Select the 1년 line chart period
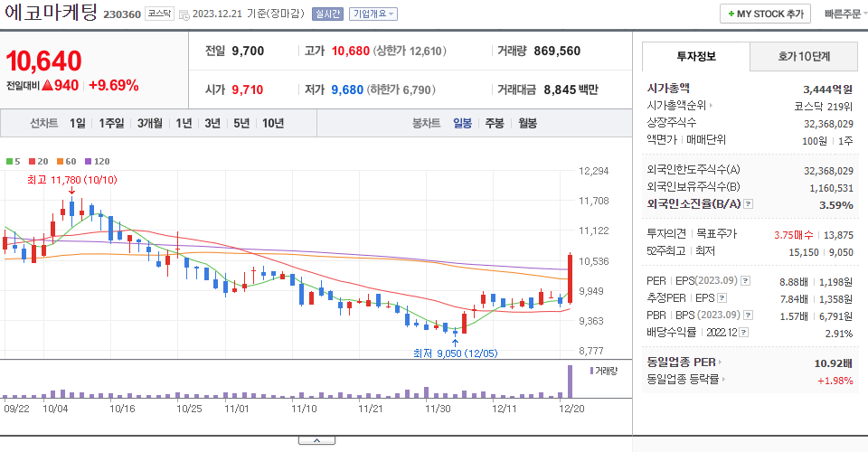This screenshot has width=868, height=452. point(184,123)
